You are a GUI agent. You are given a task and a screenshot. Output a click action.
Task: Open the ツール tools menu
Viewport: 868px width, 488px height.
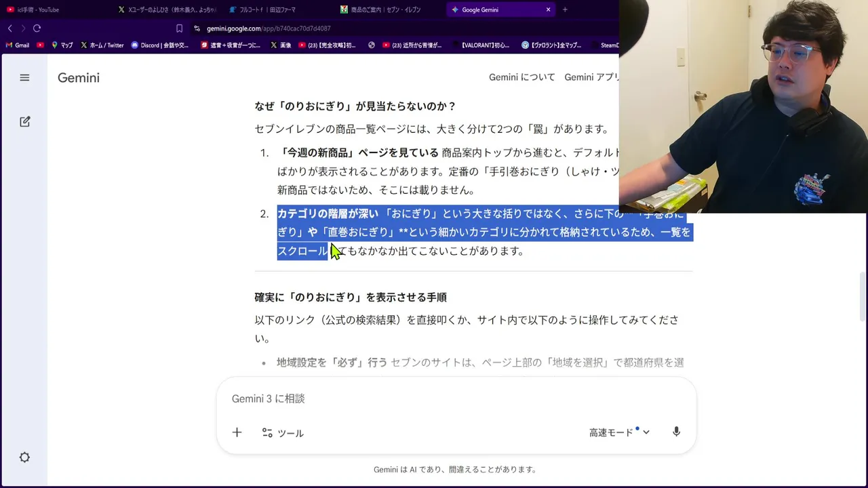(x=283, y=433)
